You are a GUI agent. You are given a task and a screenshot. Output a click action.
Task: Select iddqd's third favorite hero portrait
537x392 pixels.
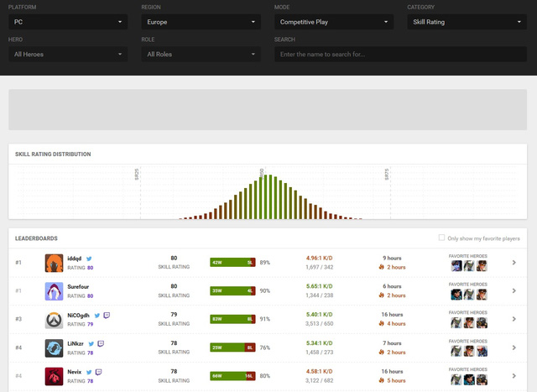pyautogui.click(x=482, y=266)
